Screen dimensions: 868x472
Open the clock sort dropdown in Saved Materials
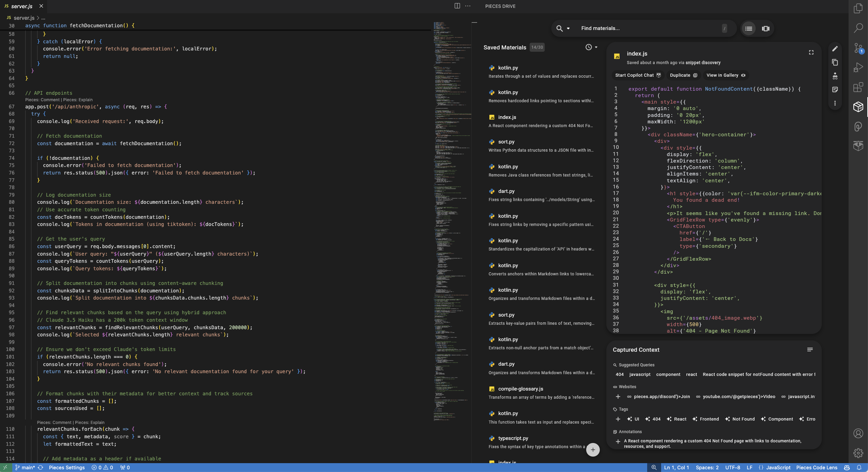[x=591, y=47]
